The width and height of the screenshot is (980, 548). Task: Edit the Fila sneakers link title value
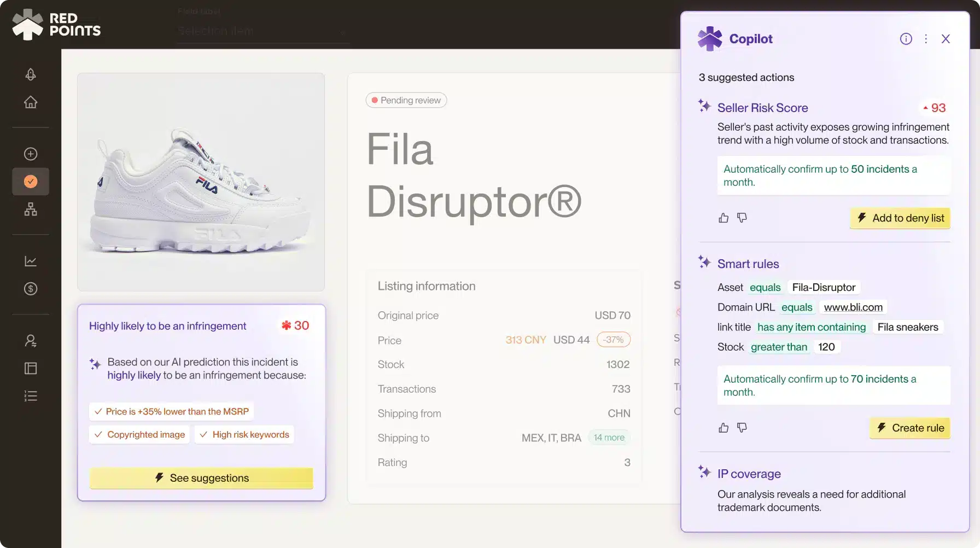[908, 327]
